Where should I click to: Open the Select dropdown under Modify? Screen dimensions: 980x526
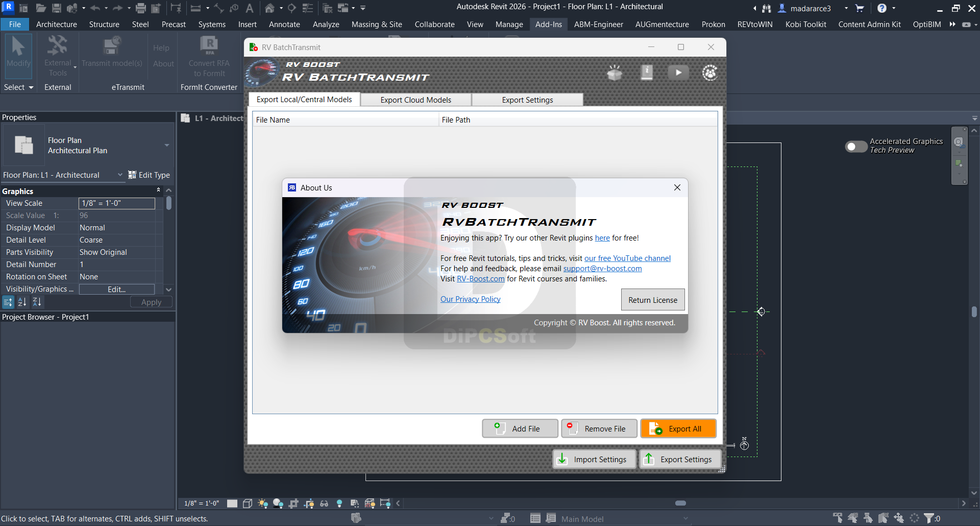(x=18, y=87)
